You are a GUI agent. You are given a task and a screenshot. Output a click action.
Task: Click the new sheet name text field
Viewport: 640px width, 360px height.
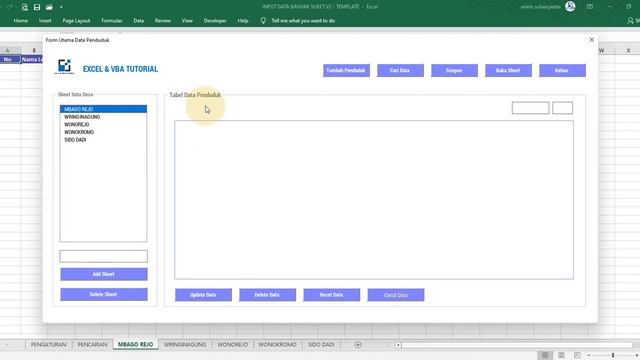click(x=103, y=256)
